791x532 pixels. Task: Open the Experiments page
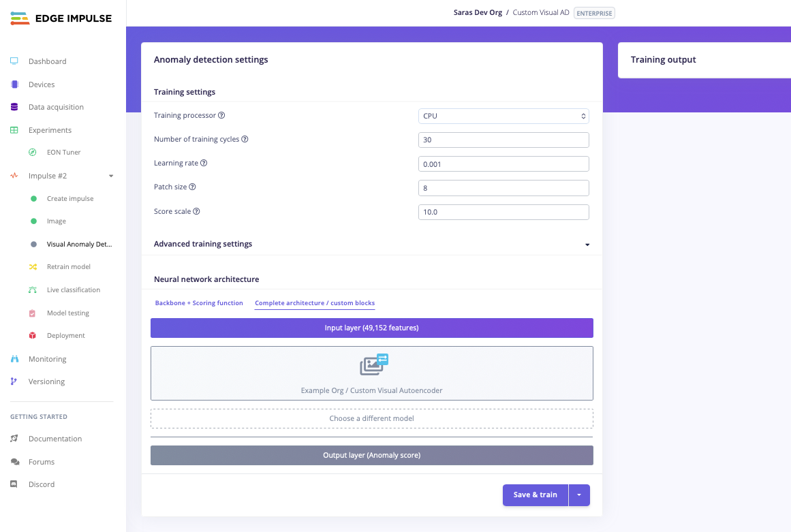click(50, 130)
